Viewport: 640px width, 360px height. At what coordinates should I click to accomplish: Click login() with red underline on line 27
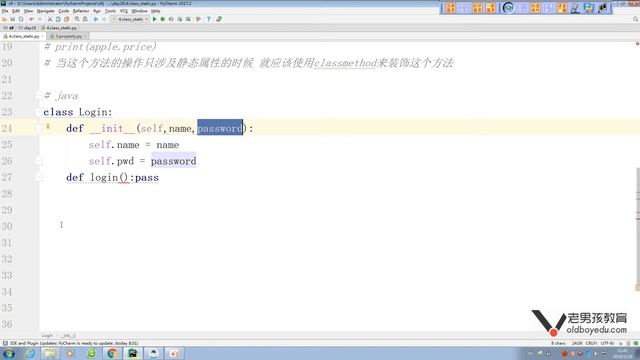pos(109,178)
